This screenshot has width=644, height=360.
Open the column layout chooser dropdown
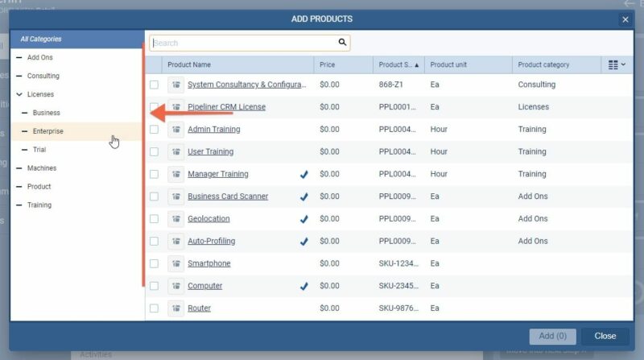(617, 65)
